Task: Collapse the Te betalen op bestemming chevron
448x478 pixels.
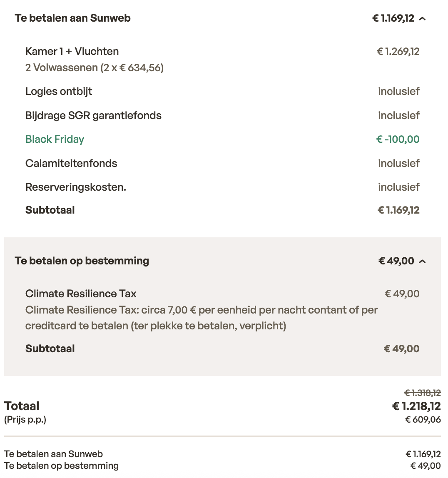Action: click(422, 261)
